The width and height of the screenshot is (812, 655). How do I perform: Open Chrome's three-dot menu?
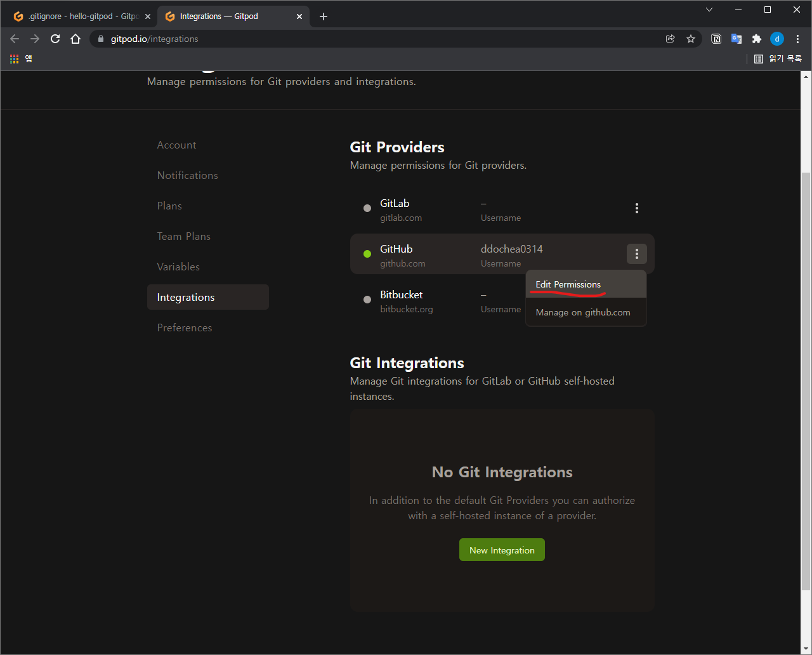click(x=797, y=39)
